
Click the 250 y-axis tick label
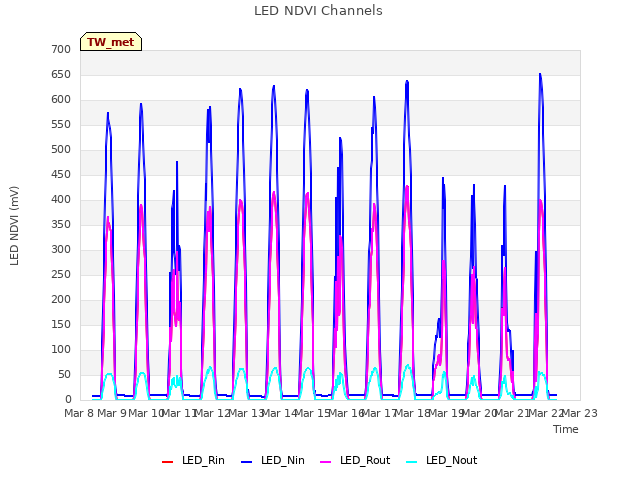tap(61, 274)
